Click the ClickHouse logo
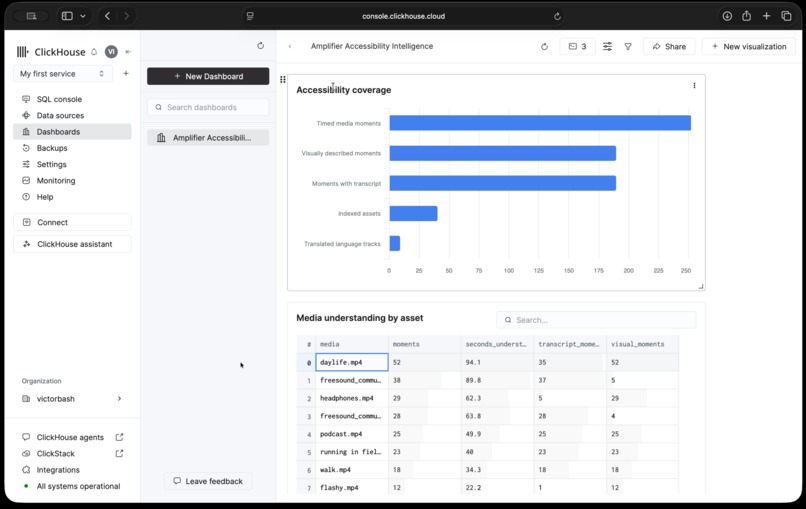The width and height of the screenshot is (806, 509). click(x=51, y=52)
